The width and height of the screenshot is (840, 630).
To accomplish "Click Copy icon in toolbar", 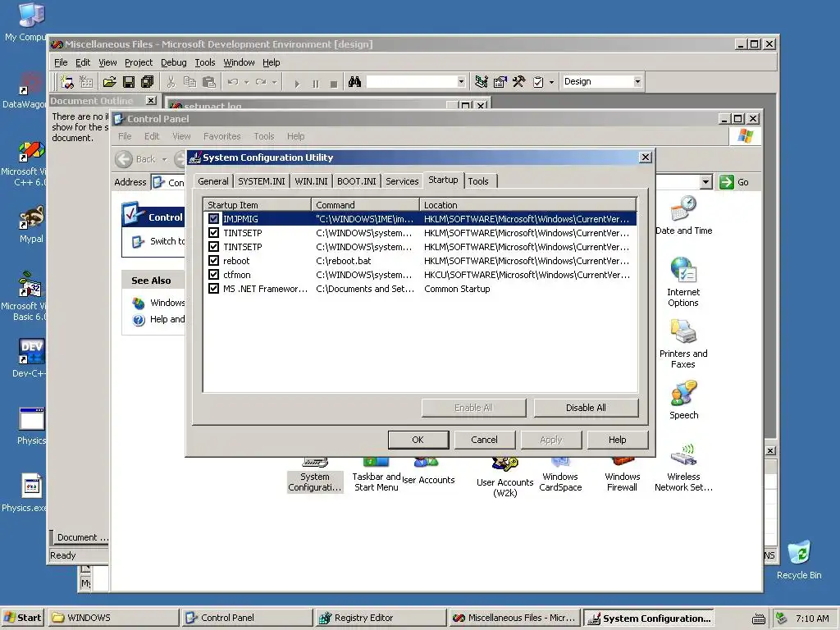I will point(189,82).
